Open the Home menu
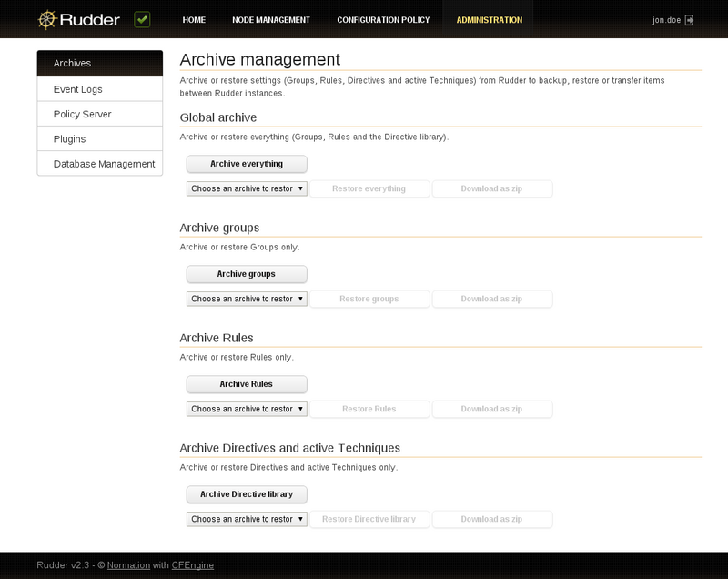Image resolution: width=728 pixels, height=579 pixels. coord(194,20)
